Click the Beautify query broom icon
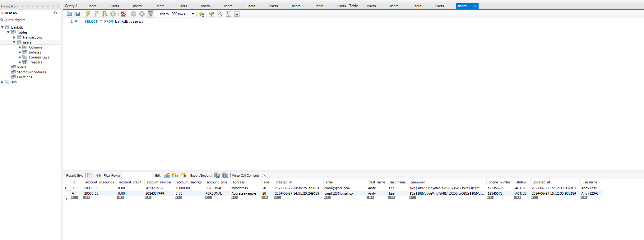 (x=212, y=14)
